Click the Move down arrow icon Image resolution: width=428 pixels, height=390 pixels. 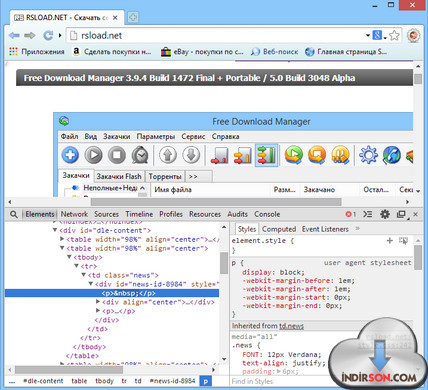pyautogui.click(x=191, y=155)
